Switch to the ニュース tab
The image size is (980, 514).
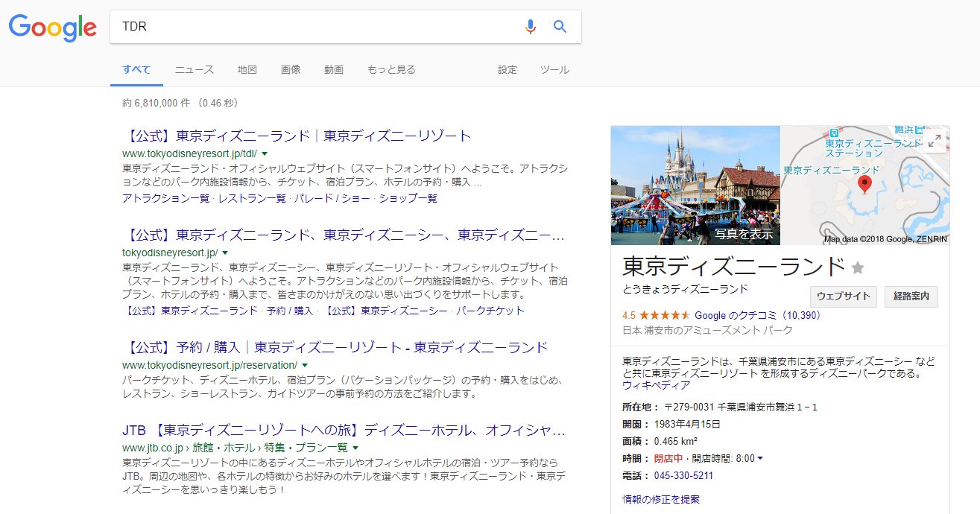(195, 70)
